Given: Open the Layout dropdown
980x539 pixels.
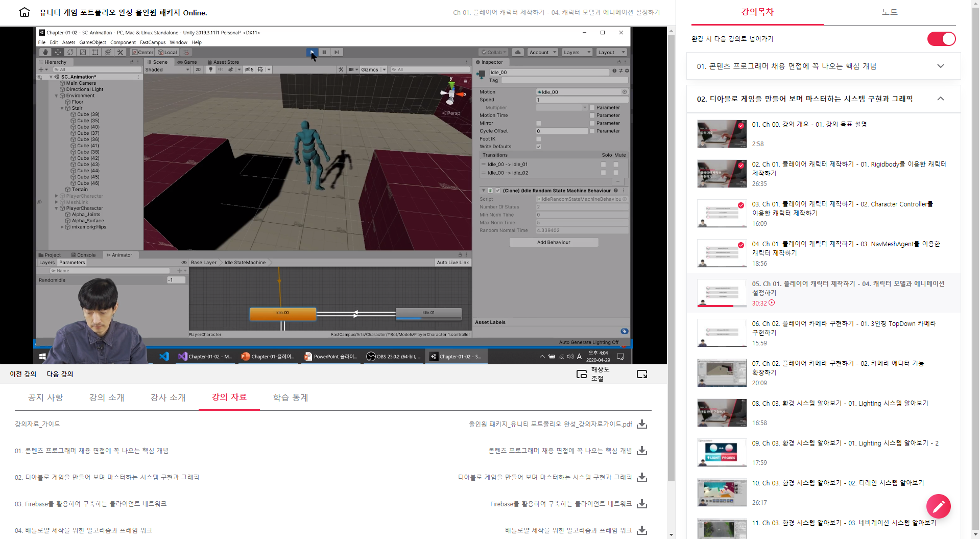Looking at the screenshot, I should (611, 52).
